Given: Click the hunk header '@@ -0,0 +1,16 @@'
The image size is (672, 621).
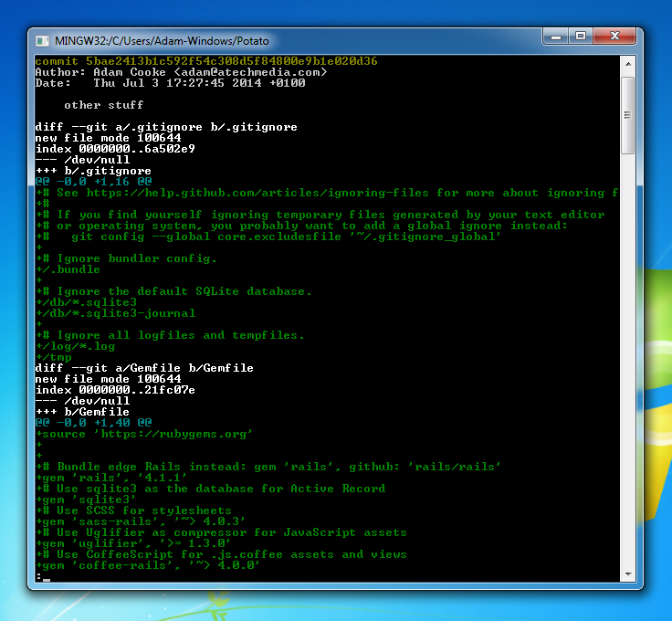Looking at the screenshot, I should tap(93, 182).
